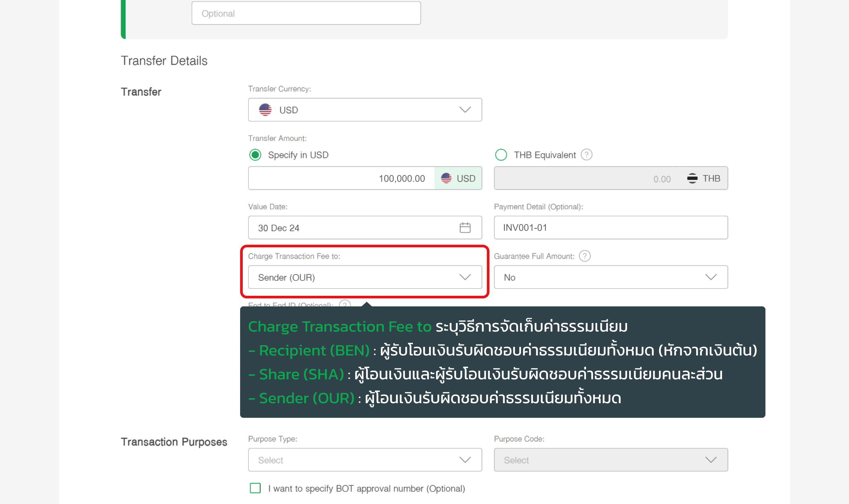
Task: Click the Payment Detail INV001-01 field
Action: click(x=611, y=227)
